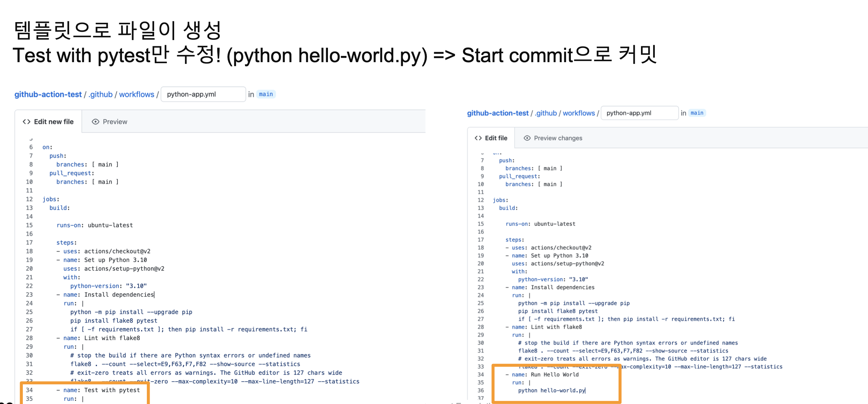Image resolution: width=868 pixels, height=404 pixels.
Task: Click the python hello-world.py line
Action: tap(551, 391)
